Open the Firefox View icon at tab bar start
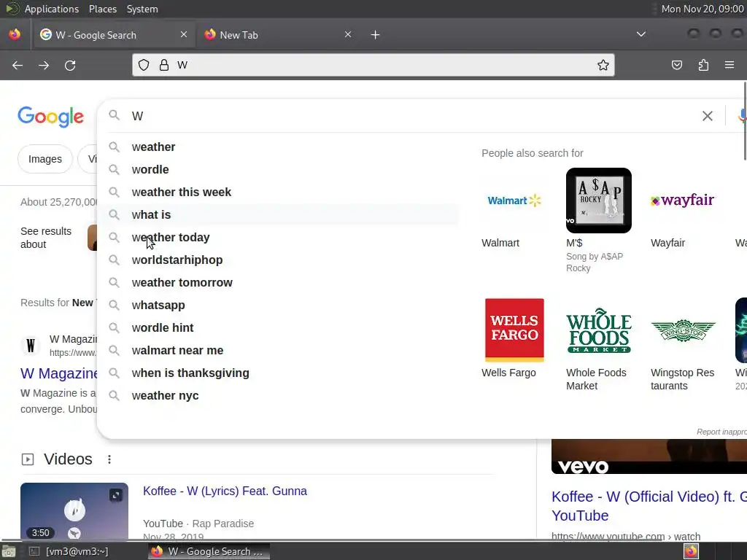The width and height of the screenshot is (747, 560). [15, 34]
